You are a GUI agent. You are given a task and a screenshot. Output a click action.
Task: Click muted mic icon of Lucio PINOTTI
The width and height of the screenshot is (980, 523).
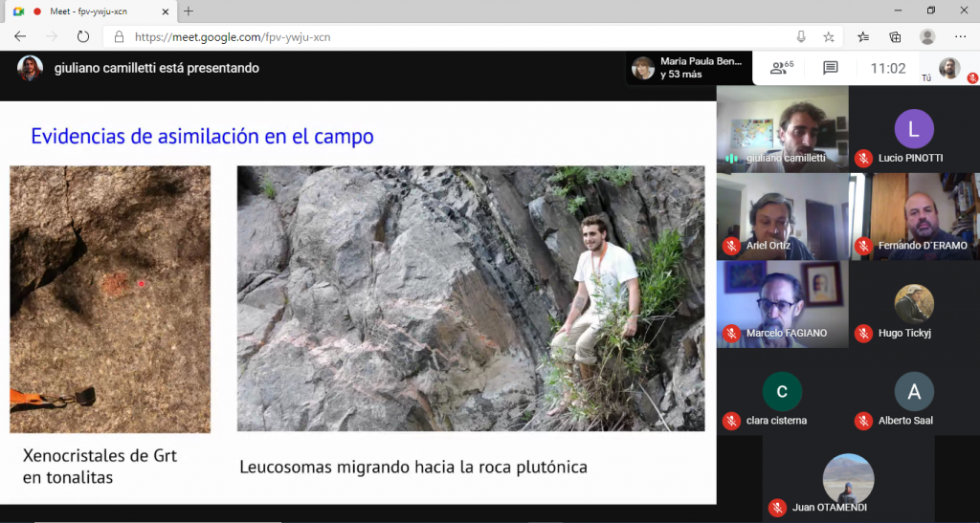863,159
